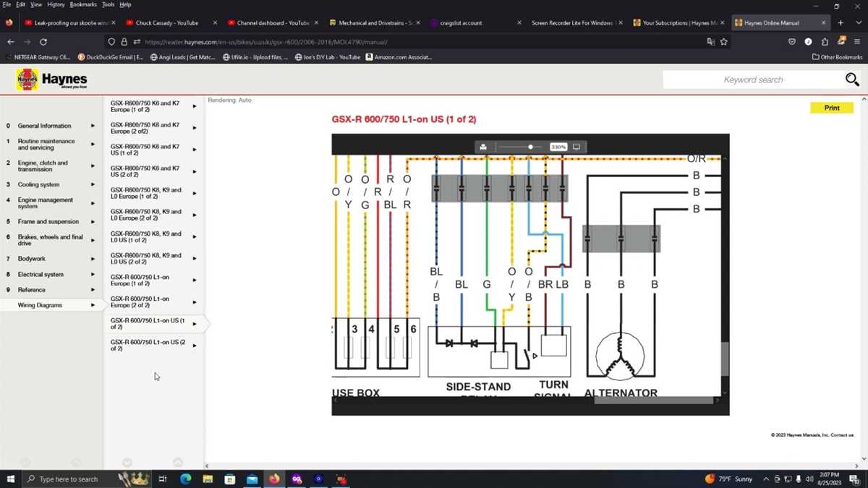Image resolution: width=868 pixels, height=488 pixels.
Task: Open the Bookmarks menu
Action: coord(83,4)
